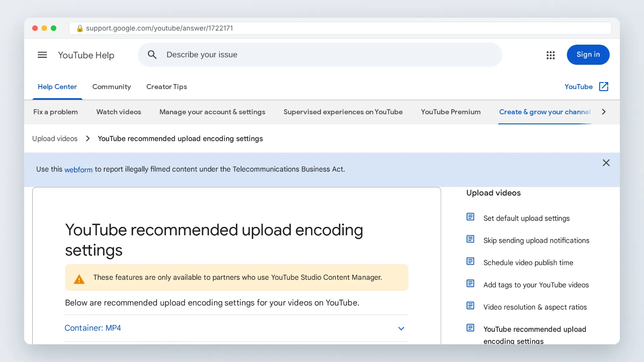644x362 pixels.
Task: Click the lock icon in the address bar
Action: (80, 28)
